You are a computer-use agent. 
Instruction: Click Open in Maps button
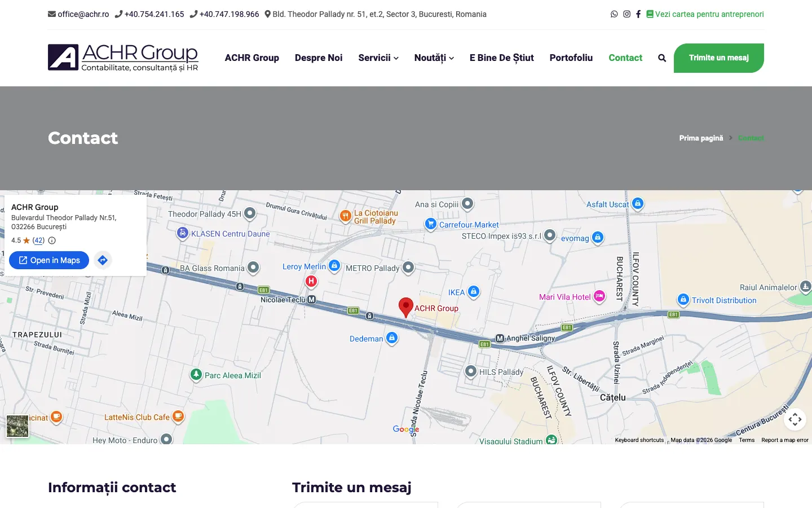[x=49, y=260]
